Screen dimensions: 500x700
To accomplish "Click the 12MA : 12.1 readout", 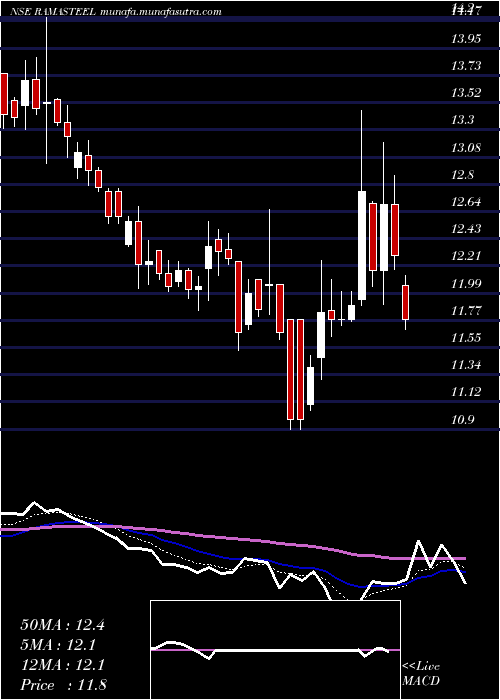I will [x=62, y=665].
